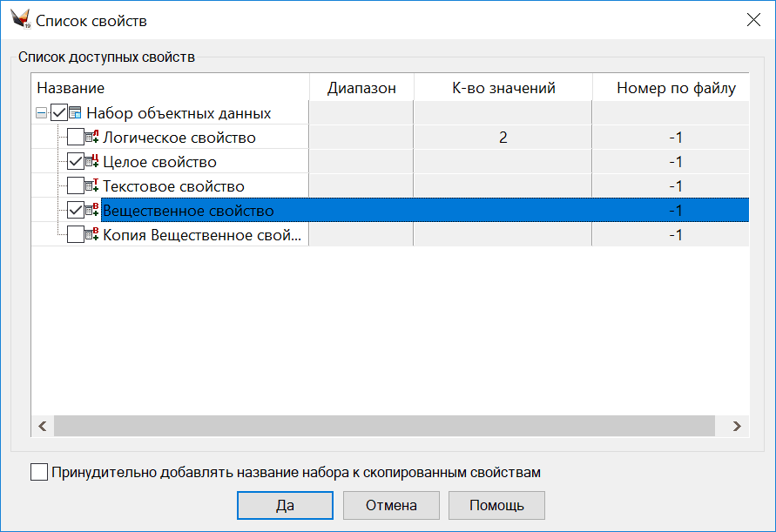This screenshot has height=532, width=776.
Task: Click the copied real property icon
Action: click(x=92, y=235)
